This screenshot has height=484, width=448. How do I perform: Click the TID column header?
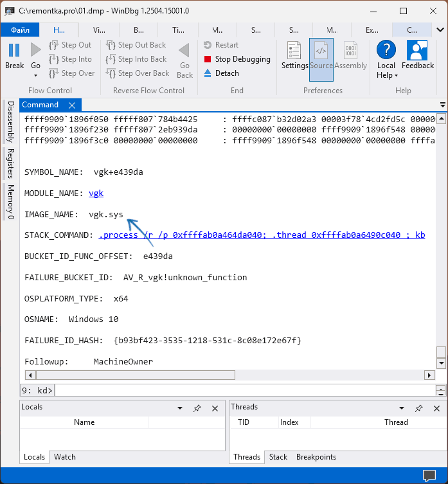[244, 422]
